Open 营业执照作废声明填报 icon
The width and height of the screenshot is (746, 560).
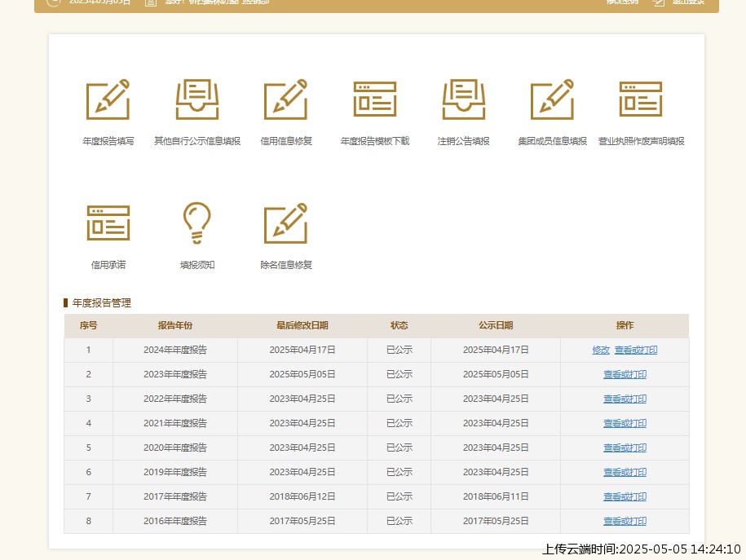coord(641,99)
